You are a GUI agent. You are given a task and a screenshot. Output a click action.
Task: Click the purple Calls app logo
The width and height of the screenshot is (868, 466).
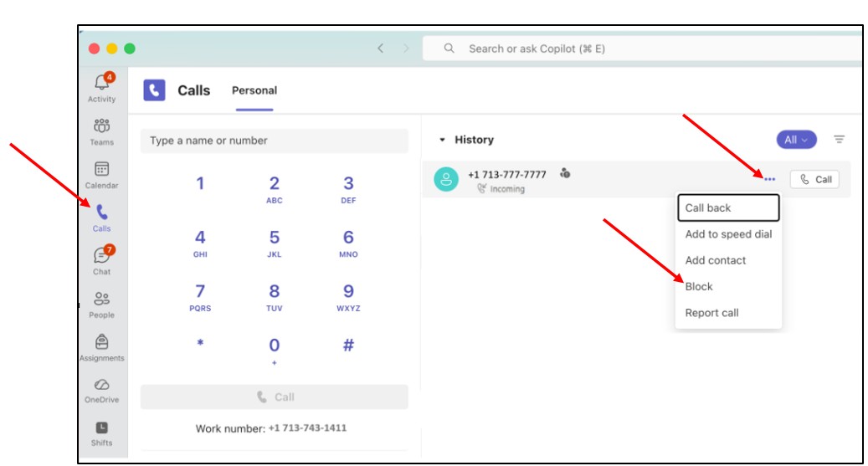(155, 90)
